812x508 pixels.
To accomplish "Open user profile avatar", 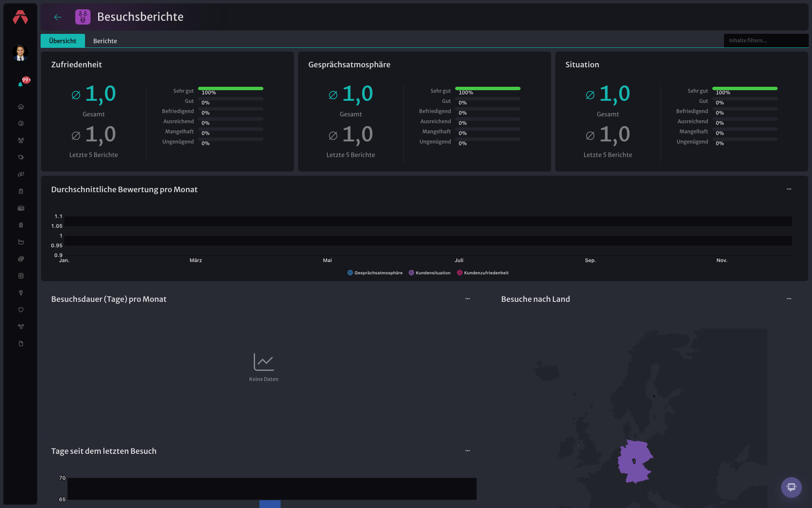I will (20, 53).
